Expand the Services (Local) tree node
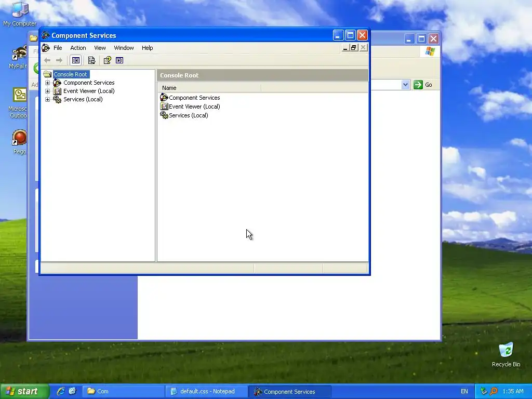This screenshot has width=532, height=399. [x=47, y=99]
